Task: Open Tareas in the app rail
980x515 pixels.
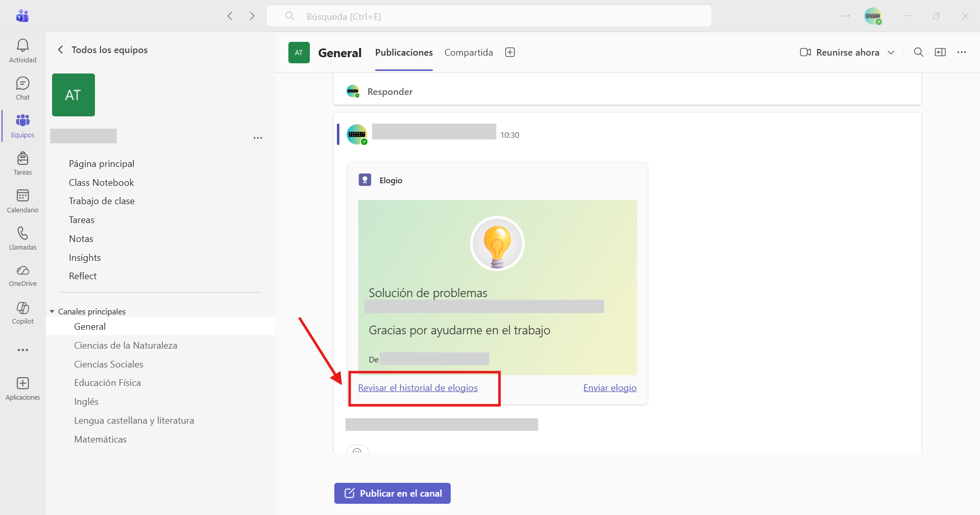Action: (22, 163)
